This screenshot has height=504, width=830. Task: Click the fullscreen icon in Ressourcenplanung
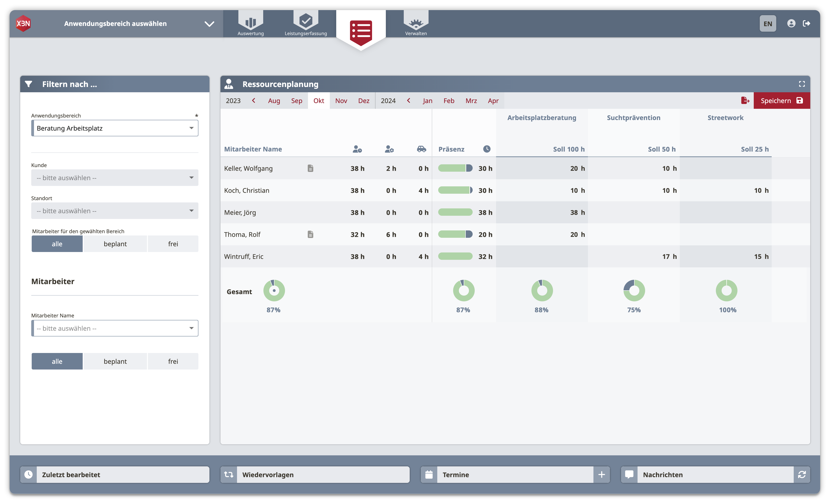[x=802, y=84]
